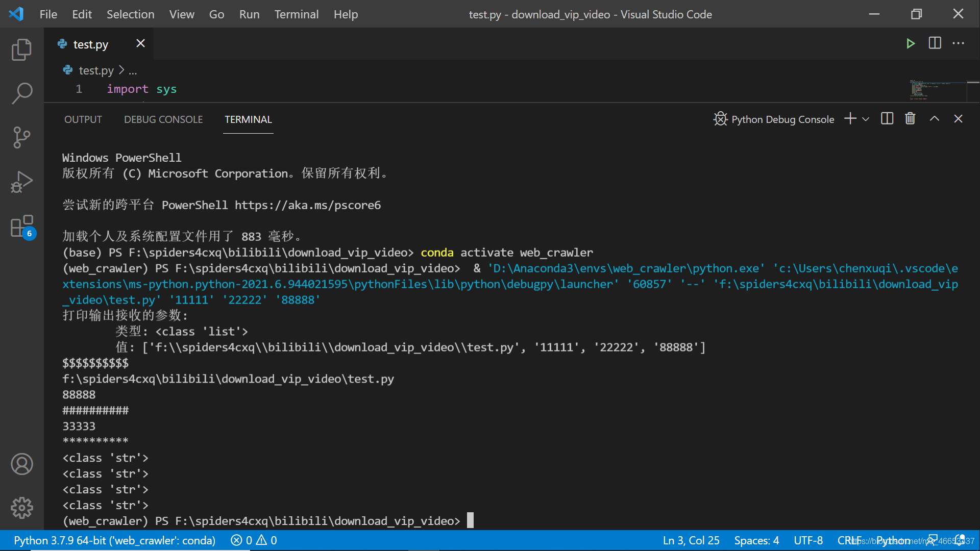Create a new terminal with the plus icon
The image size is (980, 551).
849,118
